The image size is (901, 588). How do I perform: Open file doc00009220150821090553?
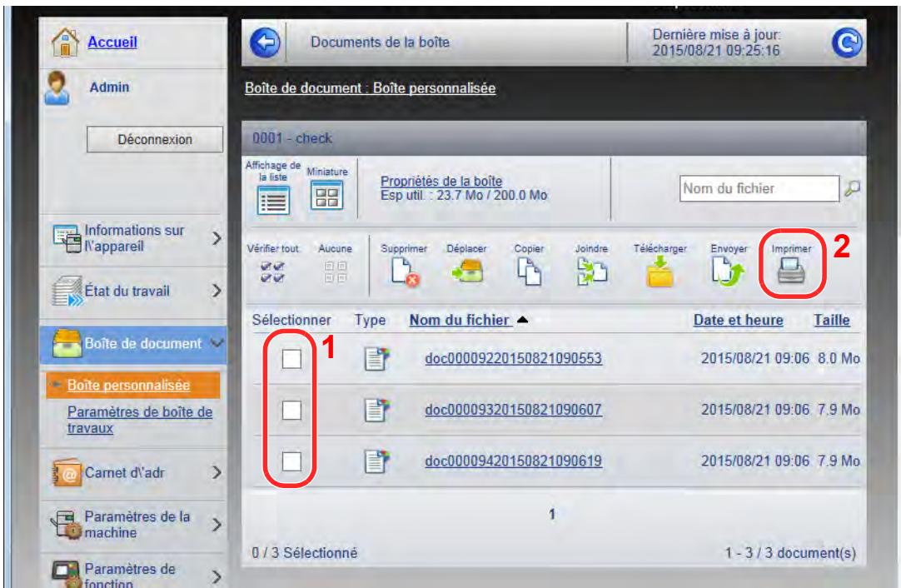513,358
